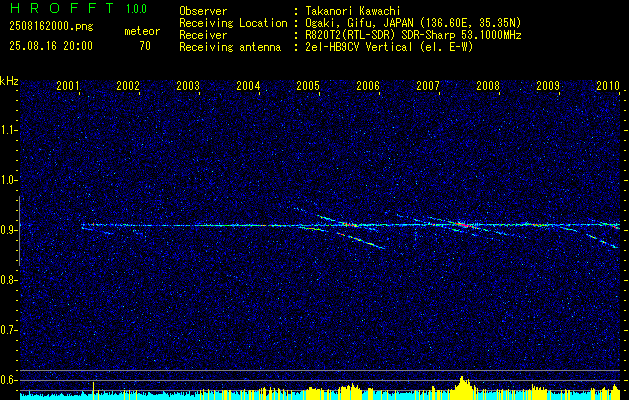The width and height of the screenshot is (629, 400).
Task: Click the 2006 time axis marker
Action: pyautogui.click(x=368, y=85)
